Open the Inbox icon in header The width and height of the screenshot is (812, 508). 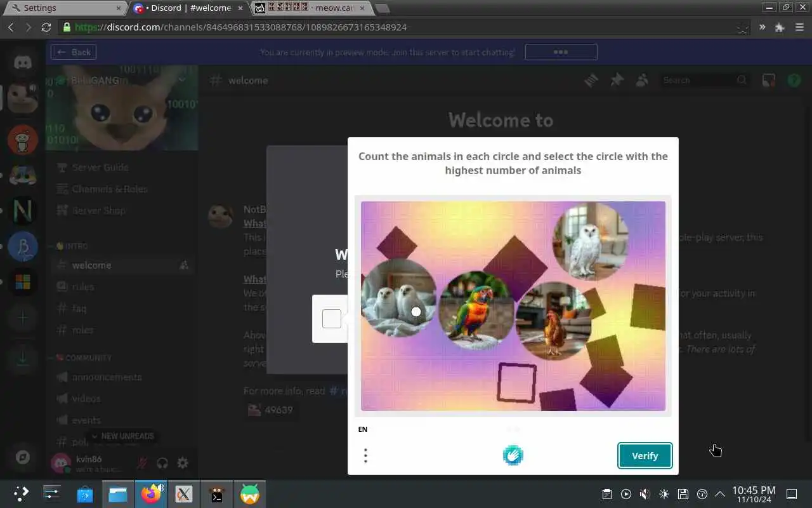click(769, 80)
